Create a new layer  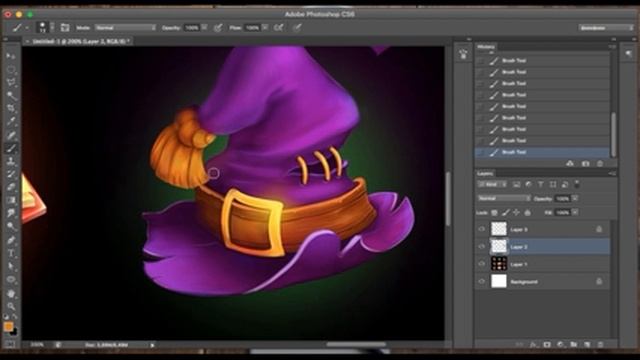(587, 345)
